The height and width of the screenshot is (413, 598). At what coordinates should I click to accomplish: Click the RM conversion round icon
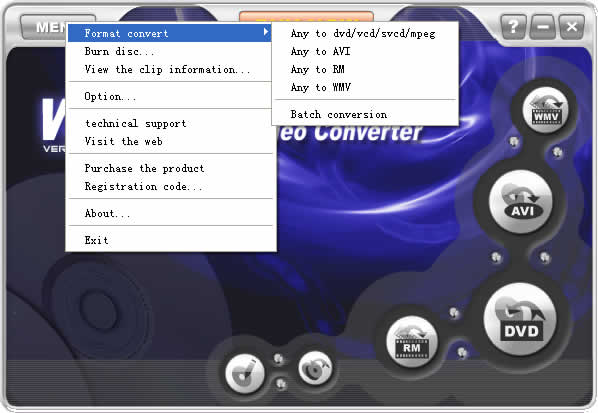412,342
